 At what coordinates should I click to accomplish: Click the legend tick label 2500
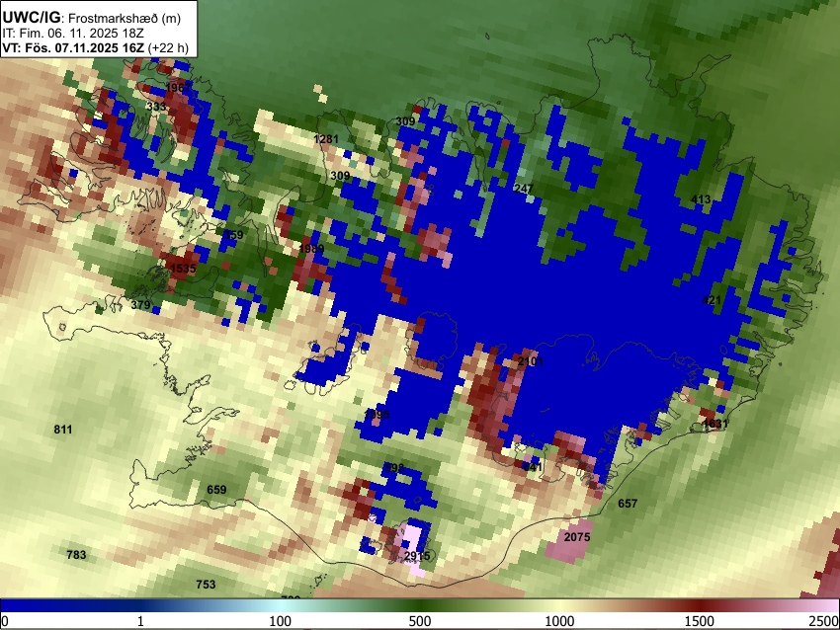pos(824,621)
